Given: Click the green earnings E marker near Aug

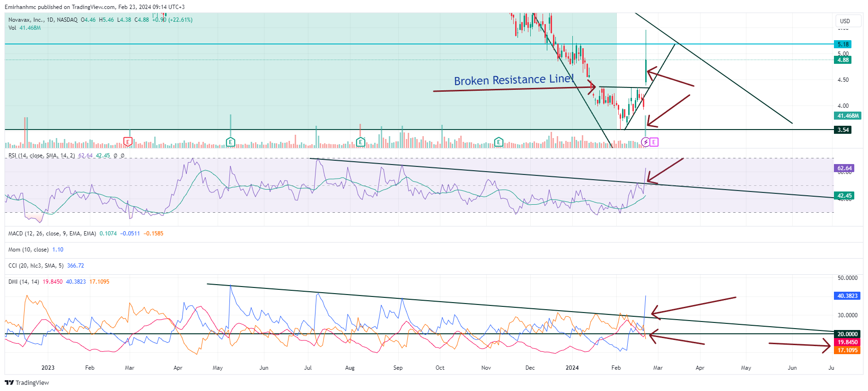Looking at the screenshot, I should [x=360, y=142].
